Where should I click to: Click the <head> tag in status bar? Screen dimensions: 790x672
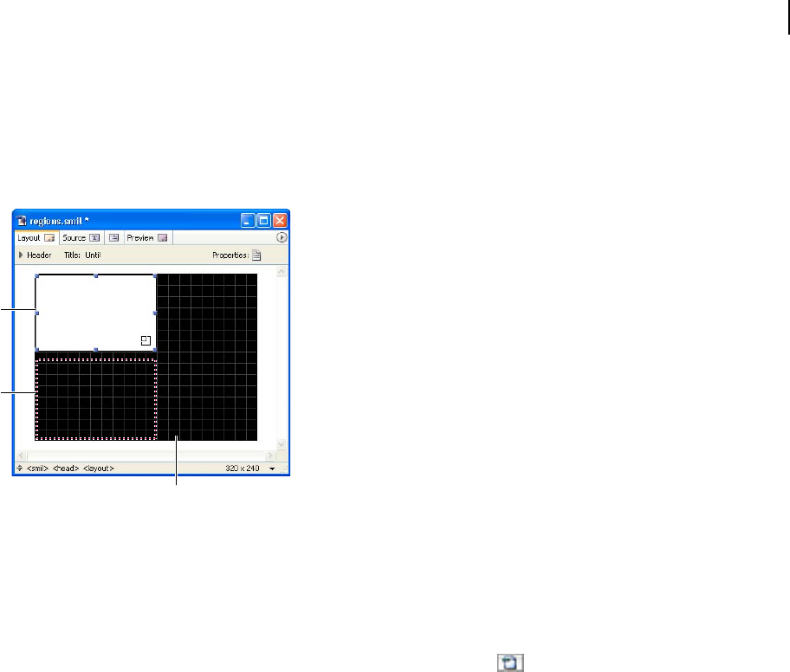66,468
